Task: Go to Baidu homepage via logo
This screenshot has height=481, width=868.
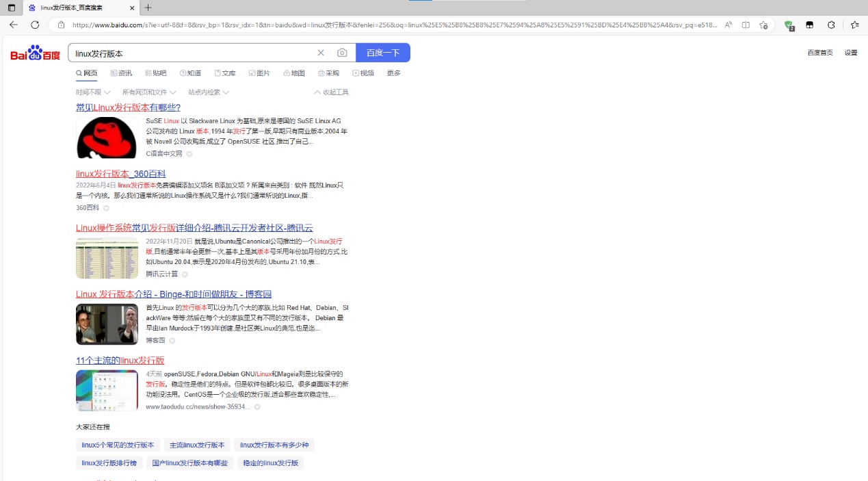Action: (36, 53)
